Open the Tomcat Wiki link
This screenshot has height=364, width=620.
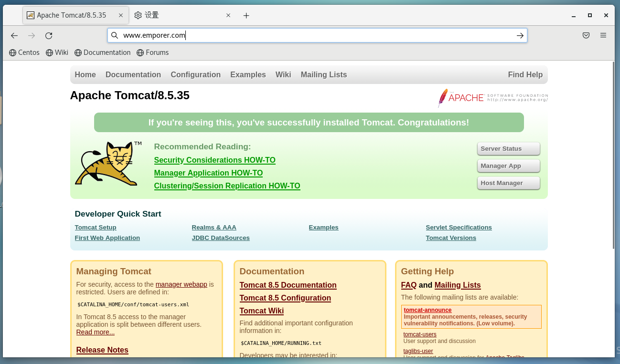pyautogui.click(x=262, y=311)
